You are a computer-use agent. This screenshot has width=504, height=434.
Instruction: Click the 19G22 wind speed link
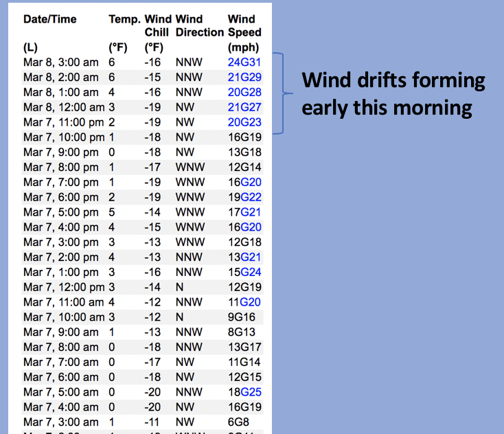(x=244, y=197)
